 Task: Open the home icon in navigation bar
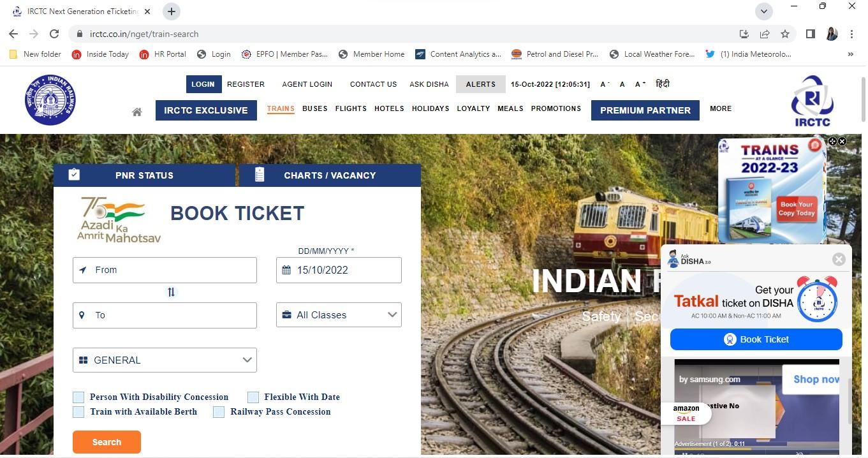tap(136, 112)
